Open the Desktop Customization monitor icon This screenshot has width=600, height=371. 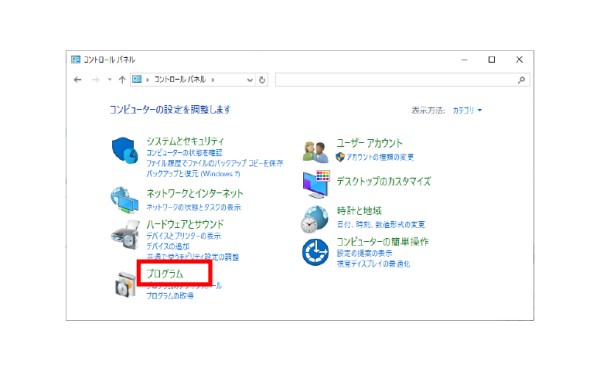pos(316,184)
